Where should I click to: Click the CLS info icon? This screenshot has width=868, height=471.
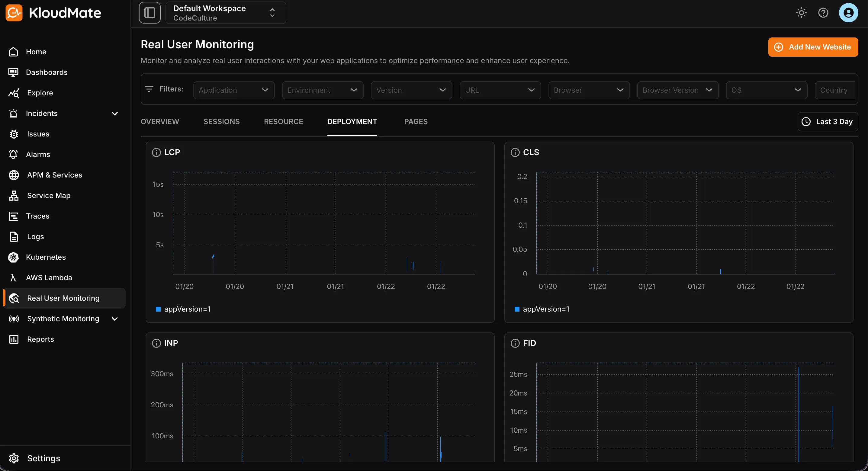pos(515,152)
